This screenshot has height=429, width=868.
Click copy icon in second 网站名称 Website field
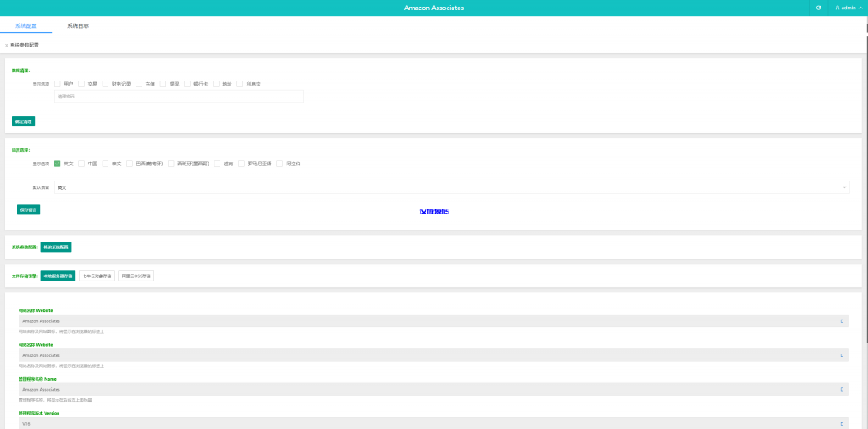(x=842, y=355)
